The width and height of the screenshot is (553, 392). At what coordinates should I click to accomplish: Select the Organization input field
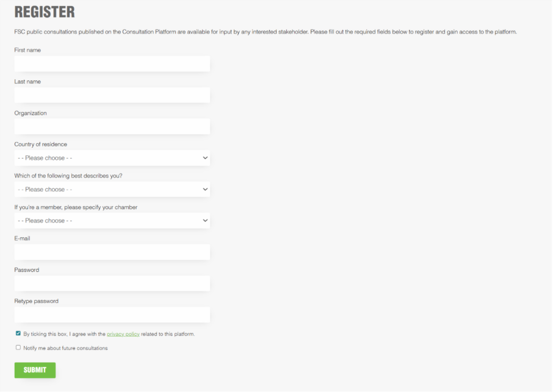pos(112,127)
